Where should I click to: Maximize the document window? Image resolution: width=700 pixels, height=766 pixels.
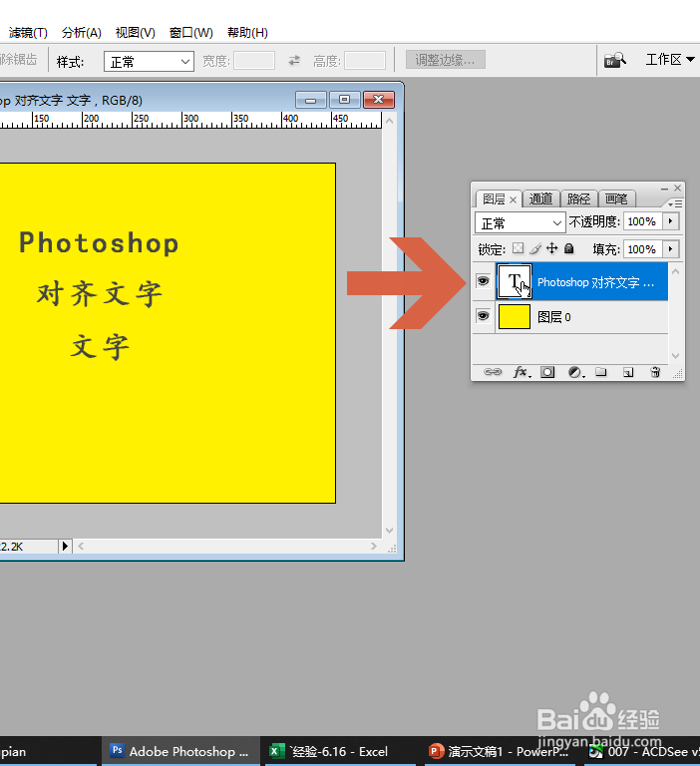[x=344, y=100]
